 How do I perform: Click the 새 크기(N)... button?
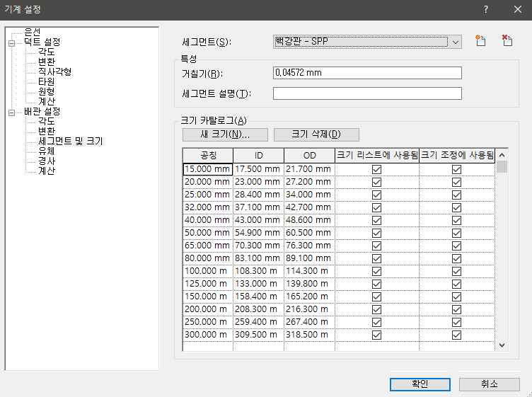[225, 134]
